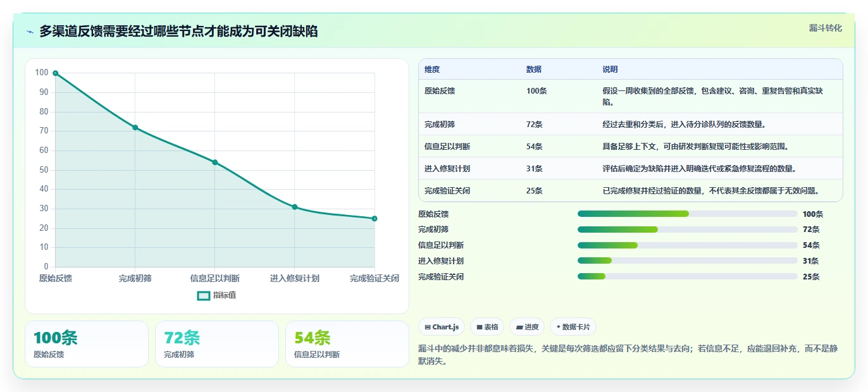Click the 完成验证关闭 progress bar

[x=688, y=276]
